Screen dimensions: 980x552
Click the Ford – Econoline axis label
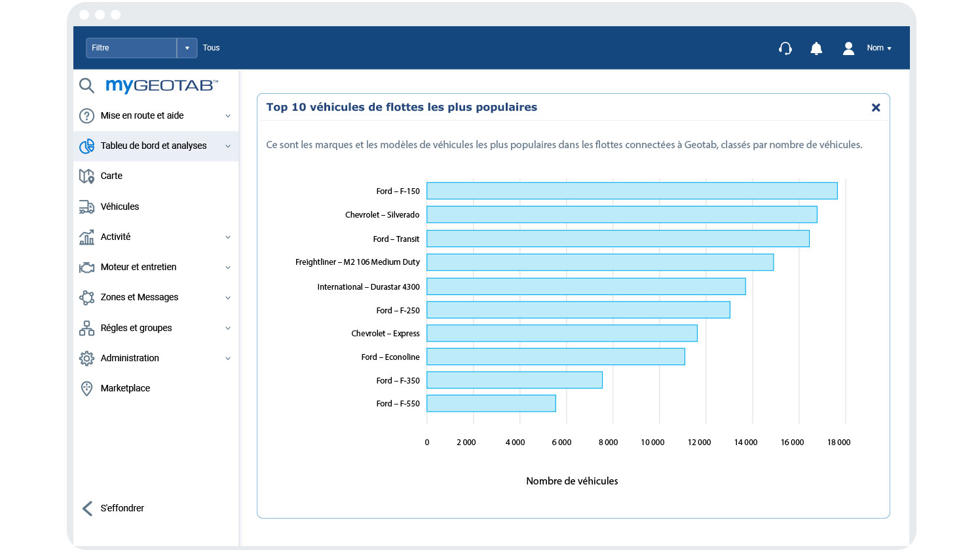tap(390, 357)
